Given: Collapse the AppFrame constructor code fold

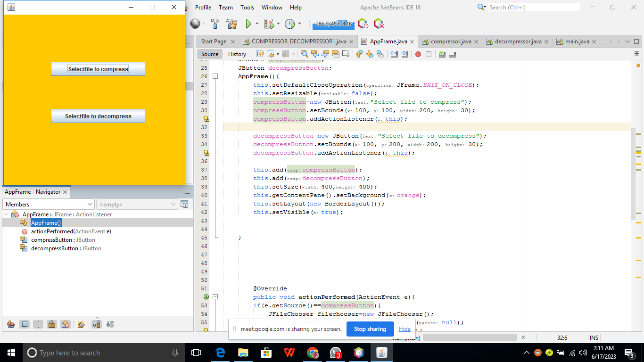Looking at the screenshot, I should point(215,76).
